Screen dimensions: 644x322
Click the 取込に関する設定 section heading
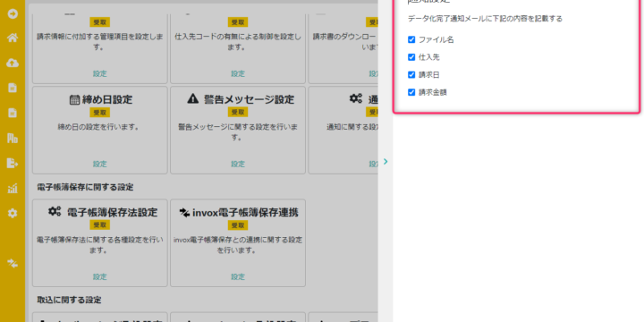click(x=69, y=300)
